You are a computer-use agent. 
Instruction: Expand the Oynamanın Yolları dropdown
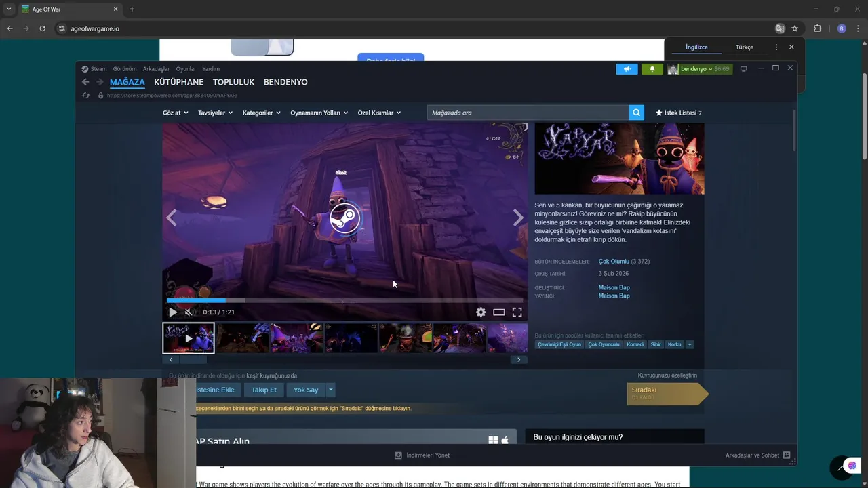point(319,113)
